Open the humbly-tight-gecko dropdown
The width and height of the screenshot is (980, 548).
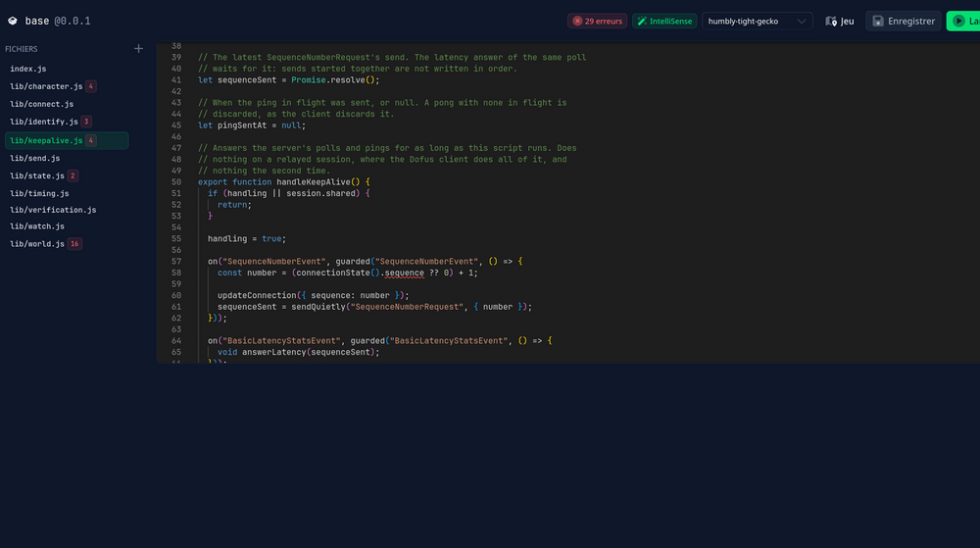pyautogui.click(x=757, y=21)
